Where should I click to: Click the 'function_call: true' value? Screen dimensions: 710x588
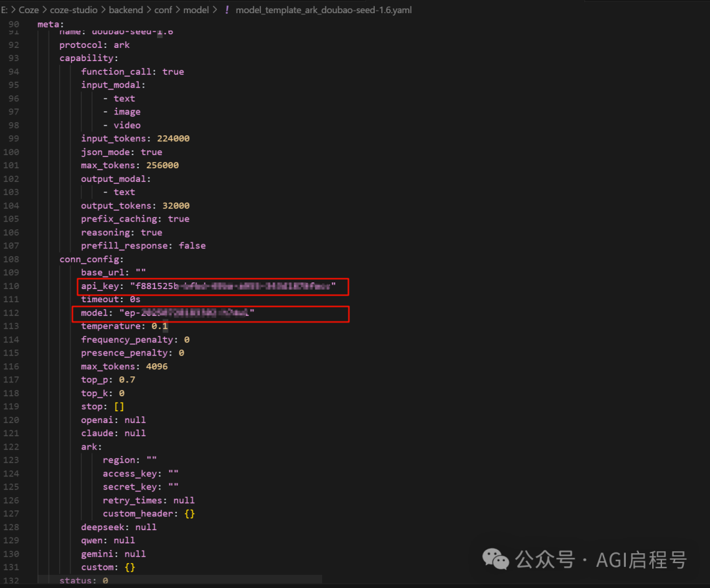(x=173, y=72)
